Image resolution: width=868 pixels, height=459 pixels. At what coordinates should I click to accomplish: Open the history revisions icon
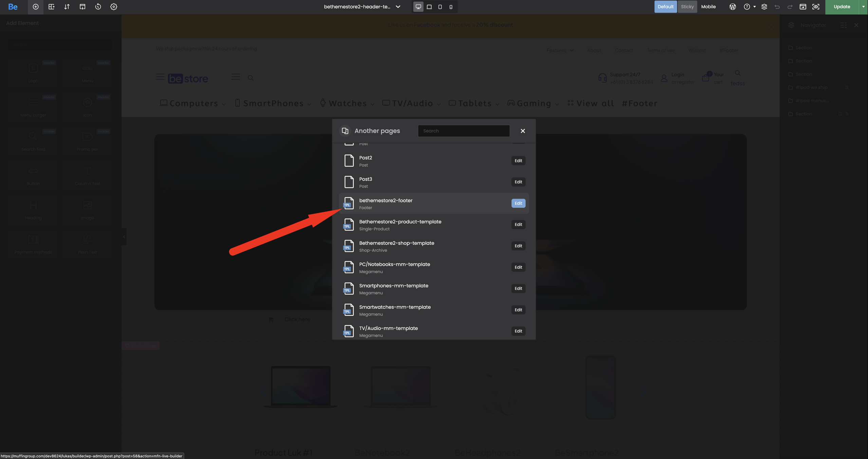click(x=98, y=7)
